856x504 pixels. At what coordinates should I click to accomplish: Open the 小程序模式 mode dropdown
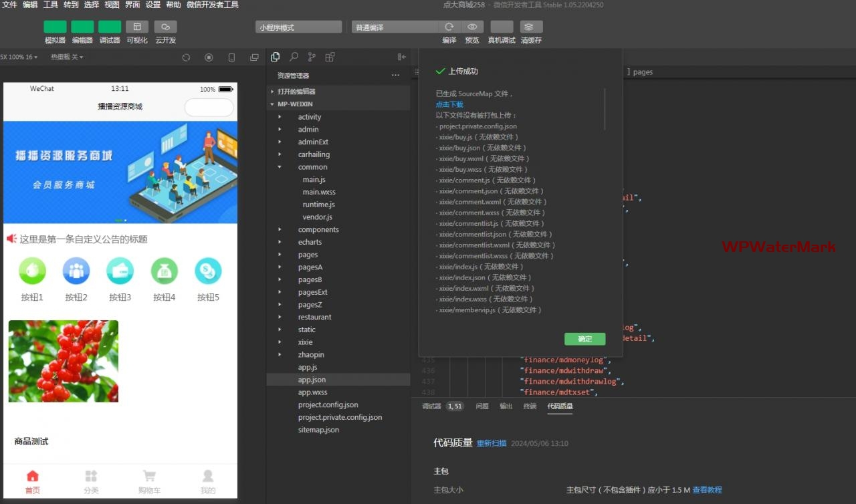click(298, 27)
